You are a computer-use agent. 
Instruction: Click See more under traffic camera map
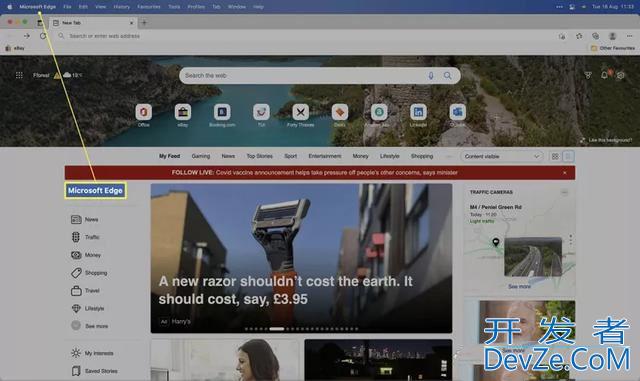tap(519, 287)
